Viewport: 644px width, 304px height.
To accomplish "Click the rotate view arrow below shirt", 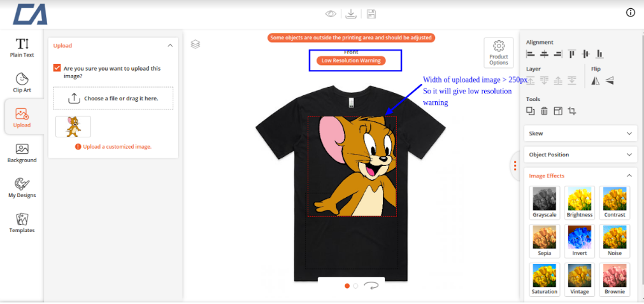I will point(371,286).
